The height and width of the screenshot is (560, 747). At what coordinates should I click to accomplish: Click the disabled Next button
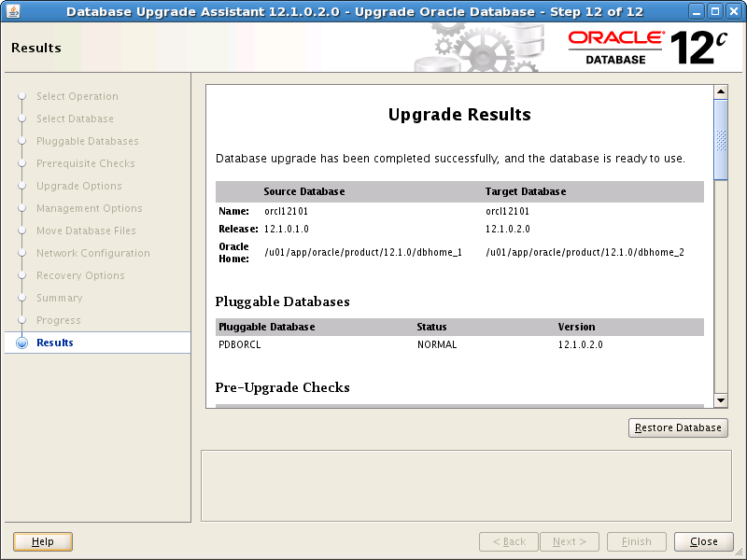coord(570,541)
